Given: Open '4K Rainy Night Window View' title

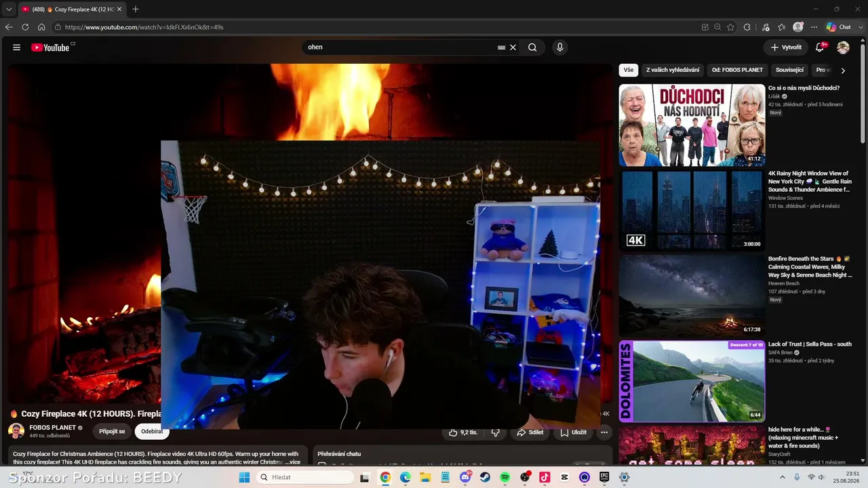Looking at the screenshot, I should [810, 182].
